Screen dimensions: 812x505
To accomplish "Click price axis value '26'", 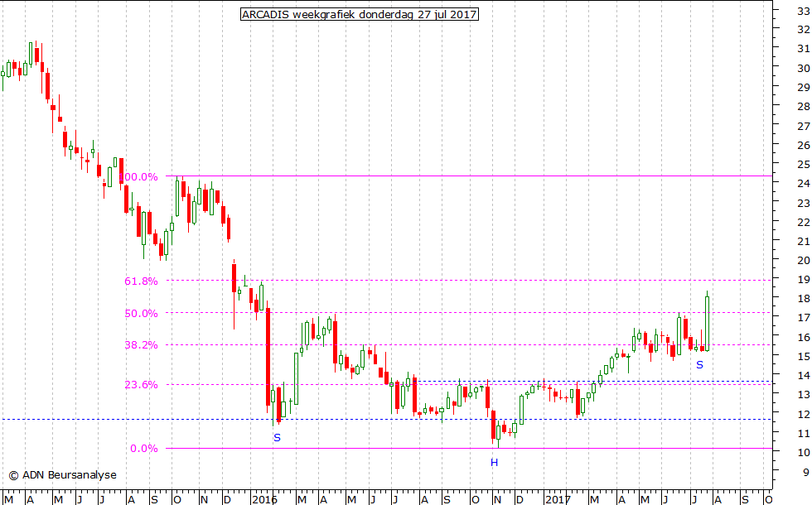I will (x=803, y=146).
